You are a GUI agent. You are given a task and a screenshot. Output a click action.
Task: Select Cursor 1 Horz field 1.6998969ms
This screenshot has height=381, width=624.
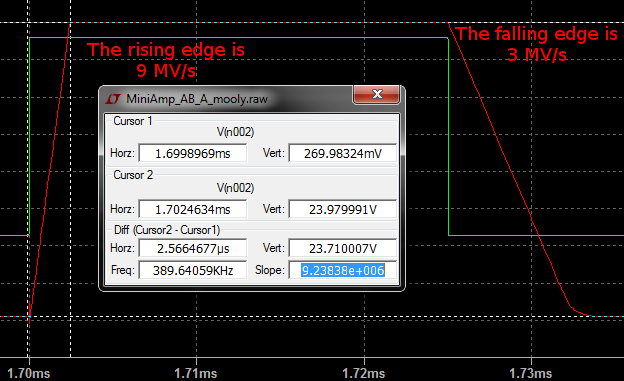[x=193, y=153]
